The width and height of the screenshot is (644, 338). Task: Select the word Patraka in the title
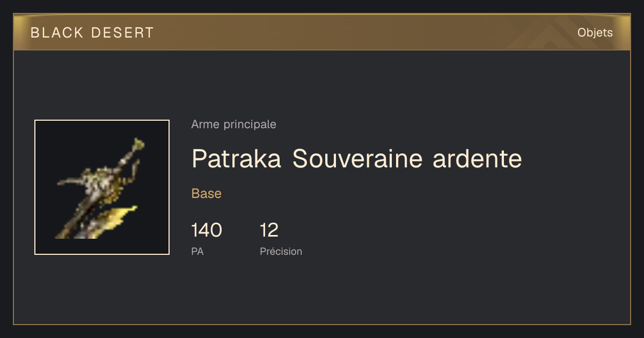point(237,158)
